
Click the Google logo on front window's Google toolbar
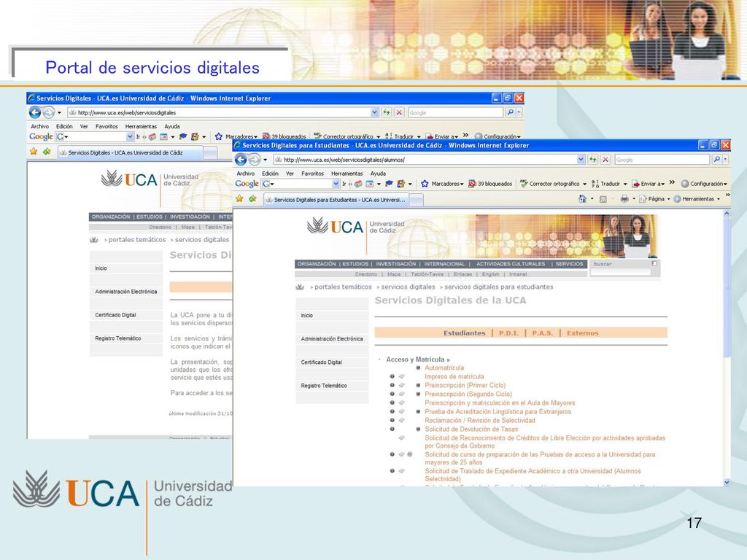tap(247, 184)
